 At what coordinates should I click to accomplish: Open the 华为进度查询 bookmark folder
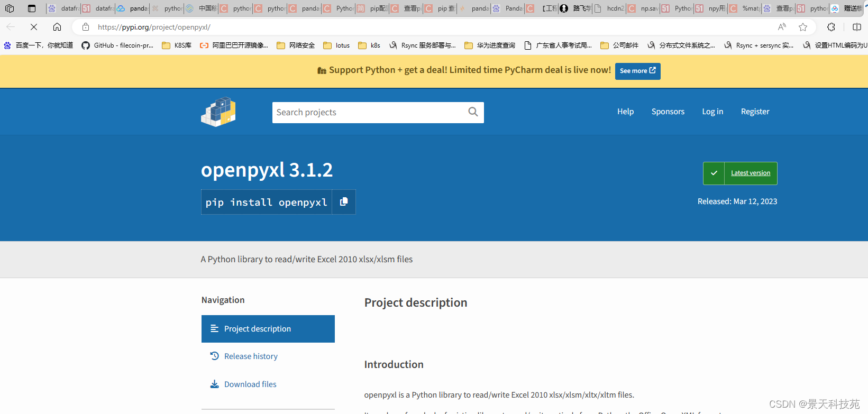(490, 45)
